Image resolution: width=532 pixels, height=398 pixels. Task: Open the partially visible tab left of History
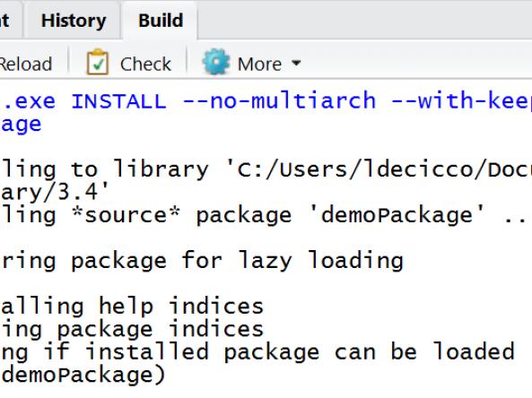pos(7,21)
